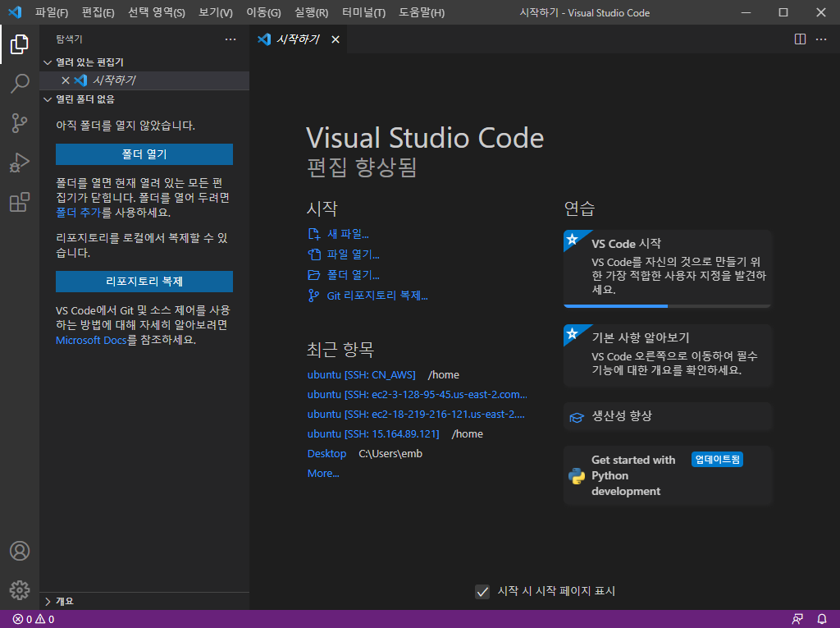Screen dimensions: 840x628
Task: Open the 선택 영역(S) menu
Action: pos(157,12)
